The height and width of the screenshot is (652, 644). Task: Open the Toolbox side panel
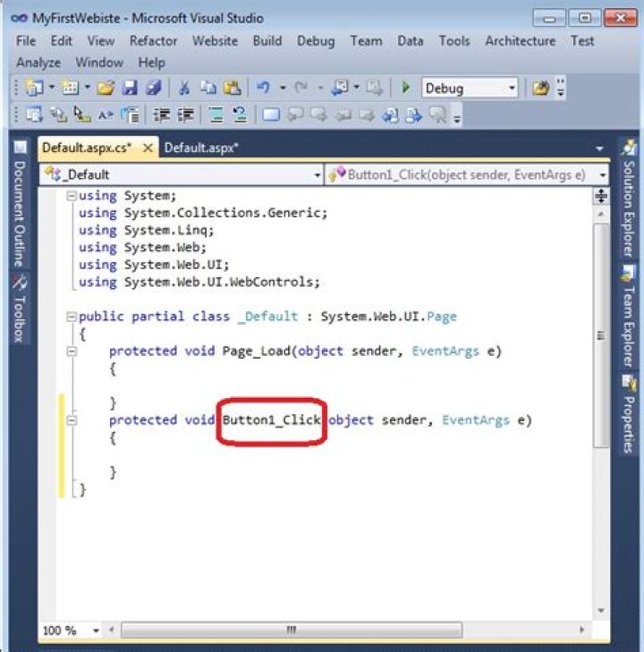tap(19, 309)
